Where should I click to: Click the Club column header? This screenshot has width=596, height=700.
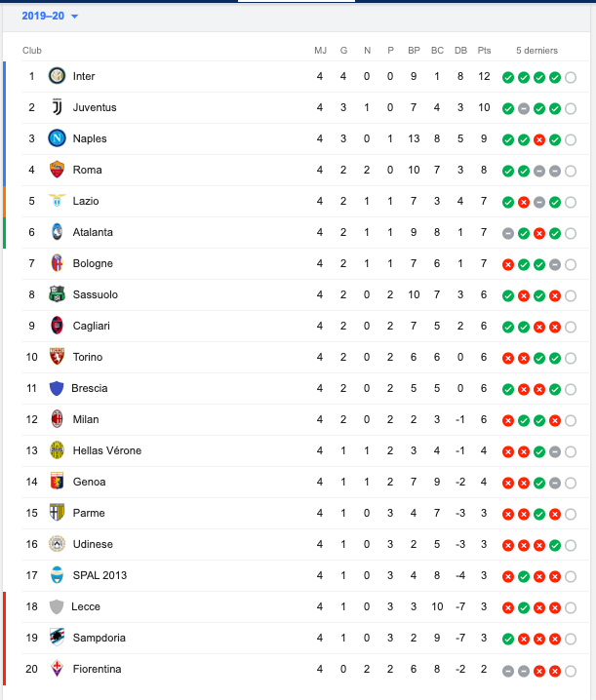tap(32, 51)
